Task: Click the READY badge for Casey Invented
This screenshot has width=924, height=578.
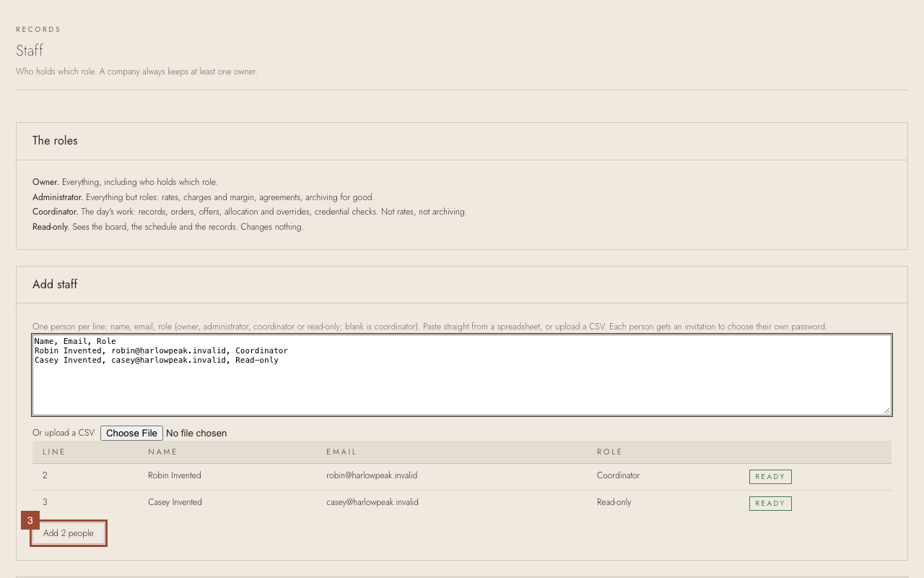Action: tap(770, 504)
